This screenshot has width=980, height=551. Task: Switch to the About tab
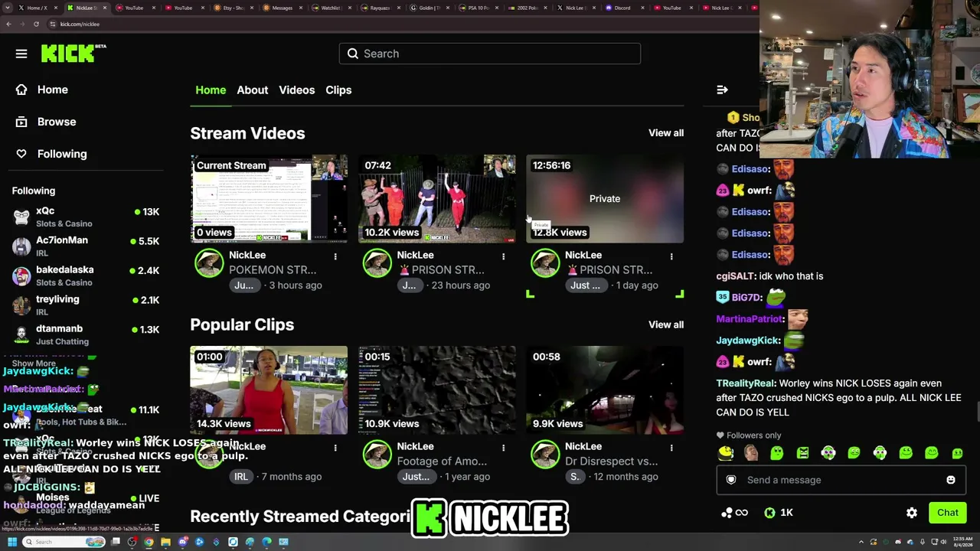coord(252,90)
